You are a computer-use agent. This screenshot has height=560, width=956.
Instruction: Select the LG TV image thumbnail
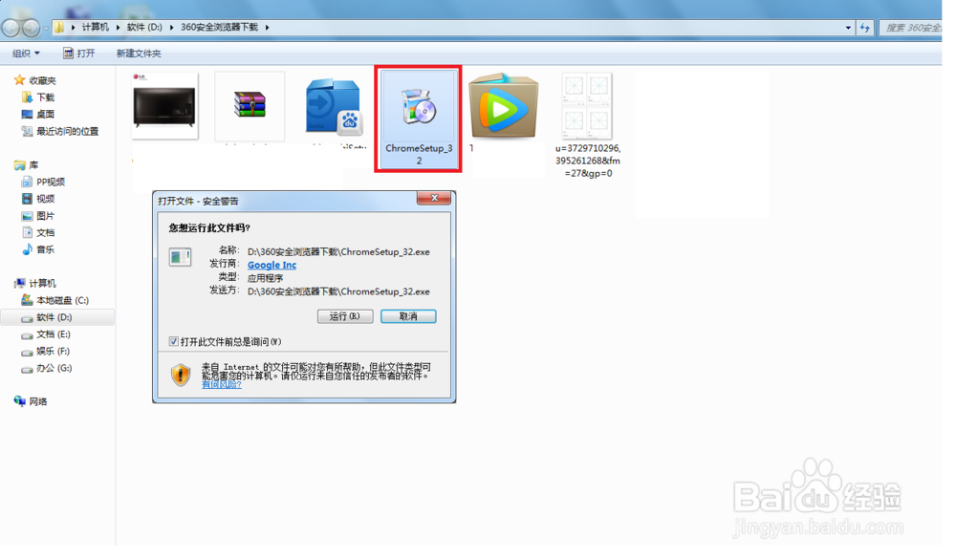(x=164, y=105)
